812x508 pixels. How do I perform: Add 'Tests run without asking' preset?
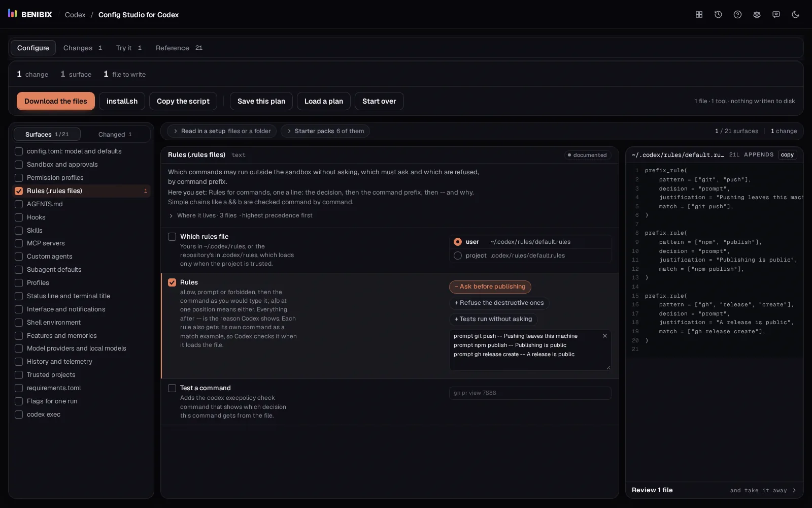[493, 320]
